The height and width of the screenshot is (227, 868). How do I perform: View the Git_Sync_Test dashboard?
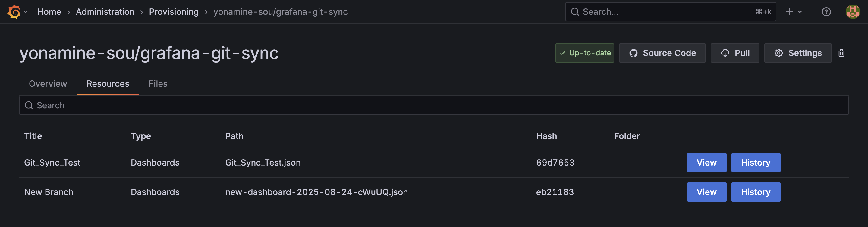coord(706,163)
